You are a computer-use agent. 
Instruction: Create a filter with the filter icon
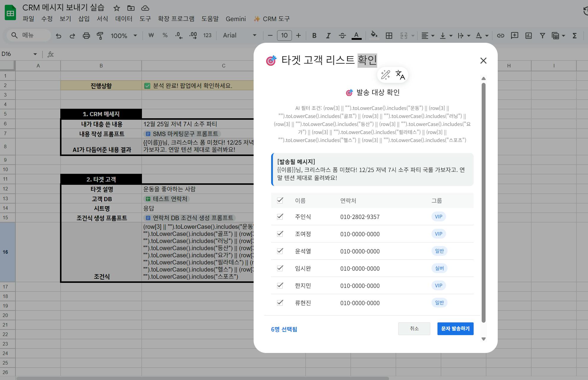[542, 35]
